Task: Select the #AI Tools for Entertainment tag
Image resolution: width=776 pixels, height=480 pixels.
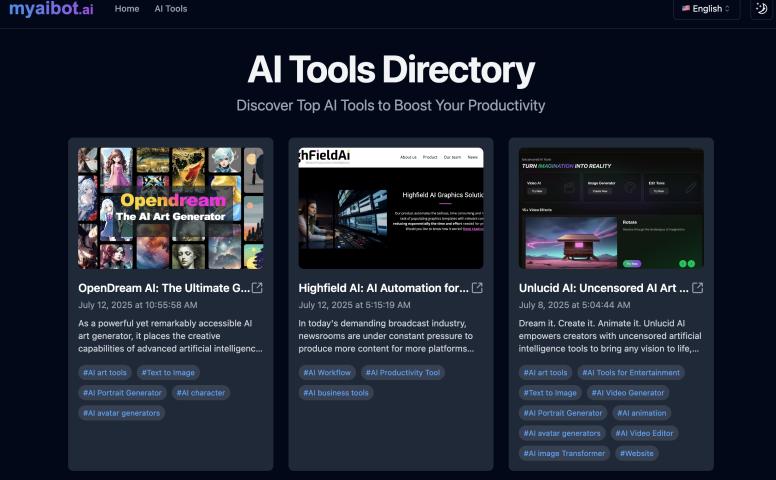Action: (632, 373)
